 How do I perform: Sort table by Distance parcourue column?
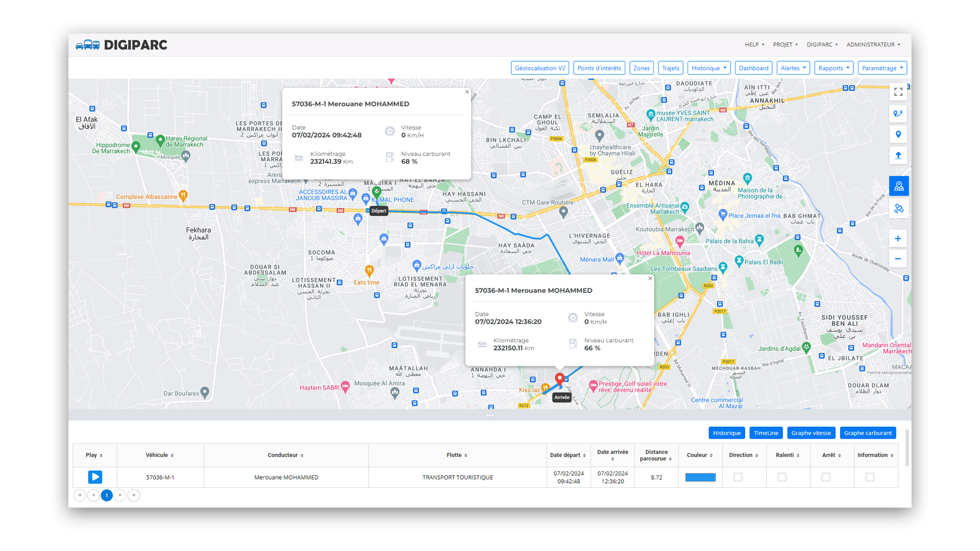click(656, 455)
